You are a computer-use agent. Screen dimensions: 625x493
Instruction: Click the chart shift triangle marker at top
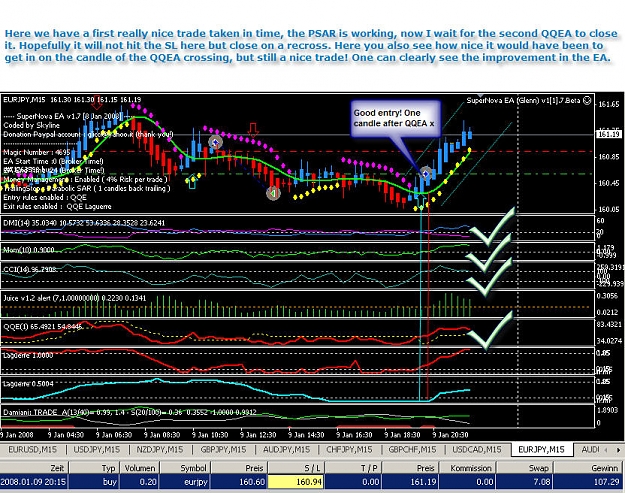[x=481, y=96]
